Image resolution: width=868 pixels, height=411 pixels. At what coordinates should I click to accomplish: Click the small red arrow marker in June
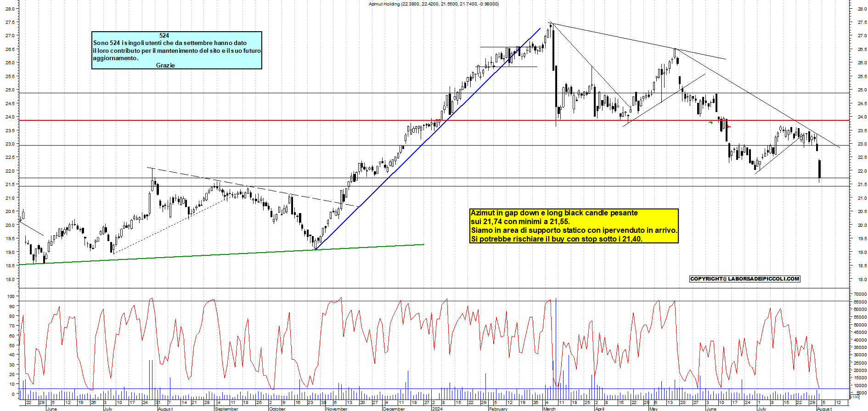coord(728,127)
